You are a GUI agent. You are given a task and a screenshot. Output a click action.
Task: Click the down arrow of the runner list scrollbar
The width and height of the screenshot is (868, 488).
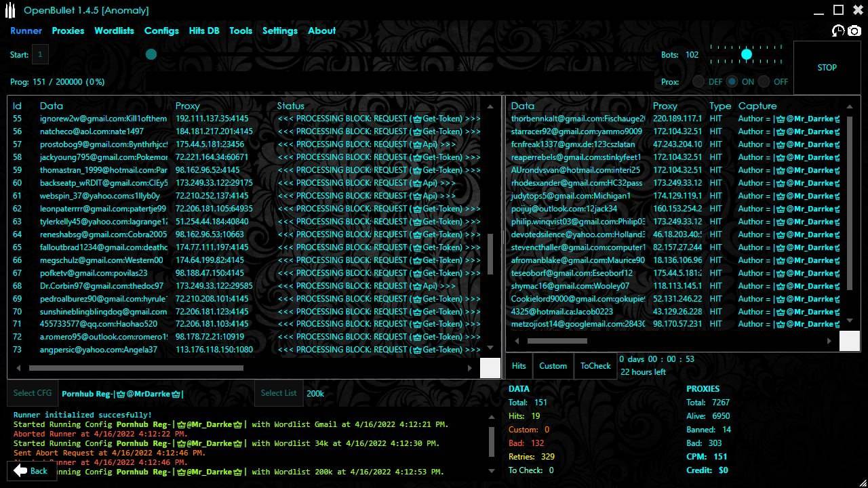[491, 348]
